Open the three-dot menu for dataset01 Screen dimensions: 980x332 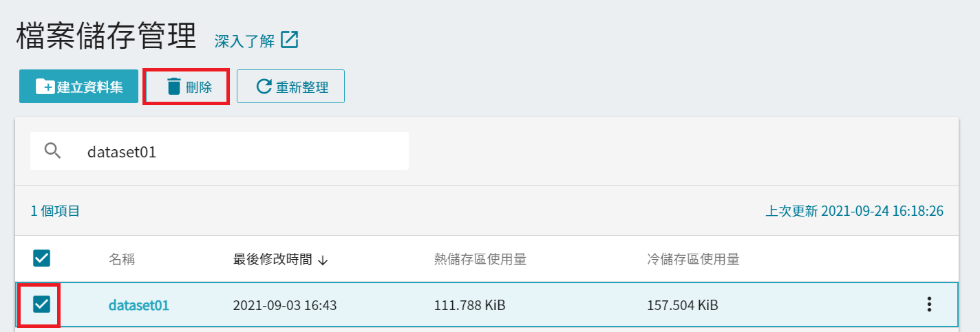click(929, 305)
